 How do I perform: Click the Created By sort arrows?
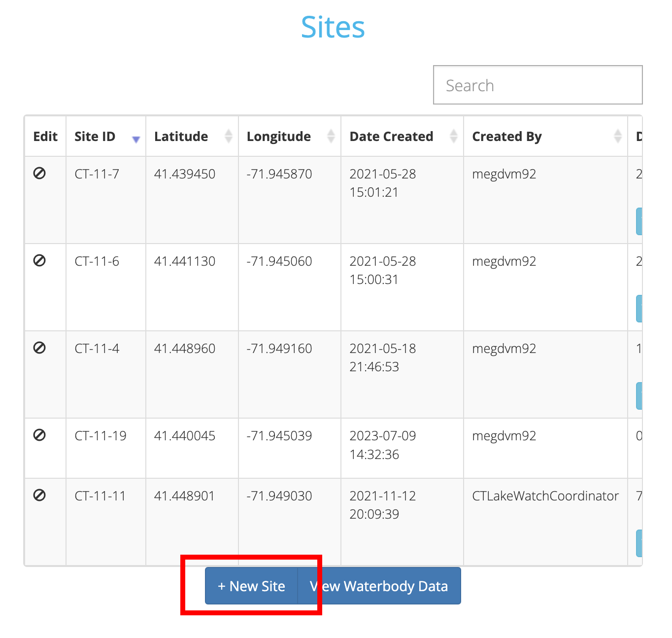click(617, 136)
